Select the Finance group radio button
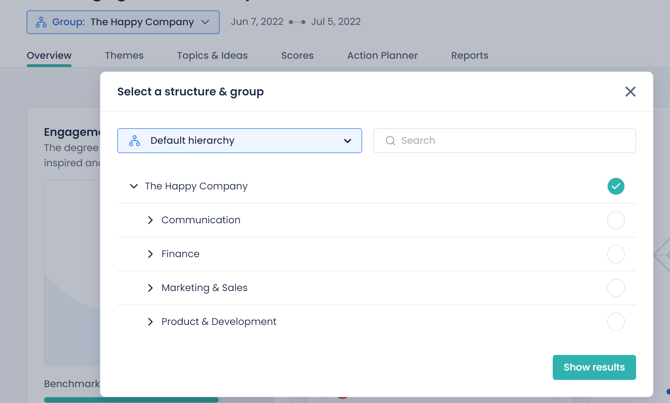Screen dimensions: 670x403 point(615,254)
